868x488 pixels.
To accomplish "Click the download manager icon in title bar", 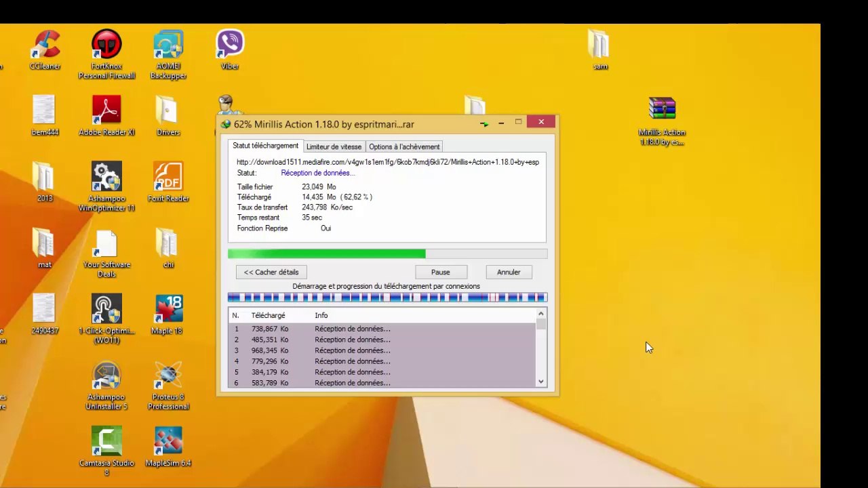I will [226, 124].
